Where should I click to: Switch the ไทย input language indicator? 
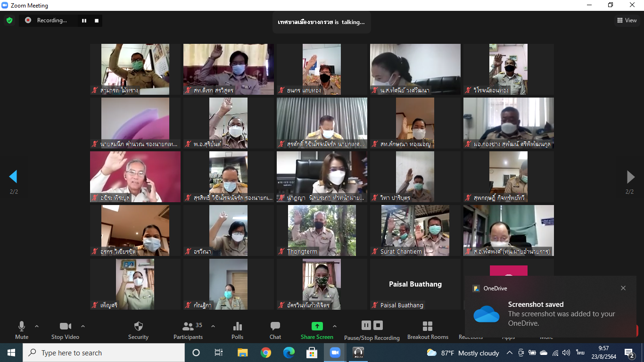point(580,353)
